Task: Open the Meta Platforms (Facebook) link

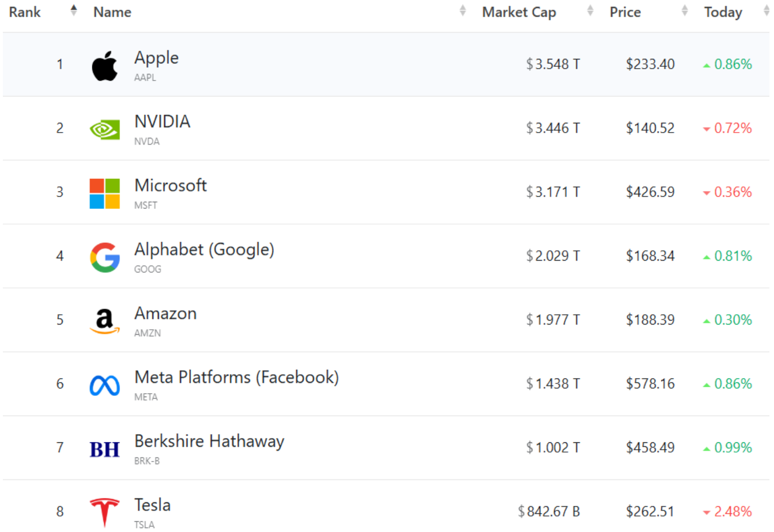Action: point(236,378)
